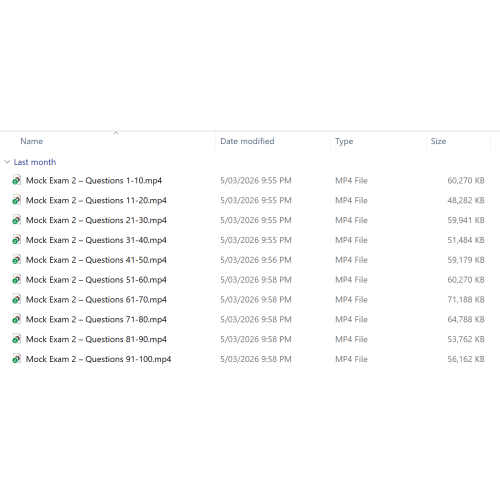
Task: Sort files by the Size column
Action: pos(438,141)
